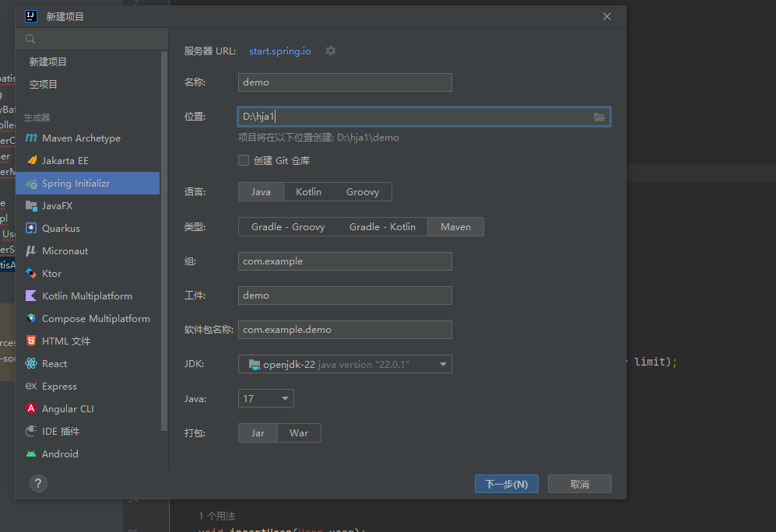Screen dimensions: 776x532
Task: Close the 新建项目 dialog
Action: 607,16
